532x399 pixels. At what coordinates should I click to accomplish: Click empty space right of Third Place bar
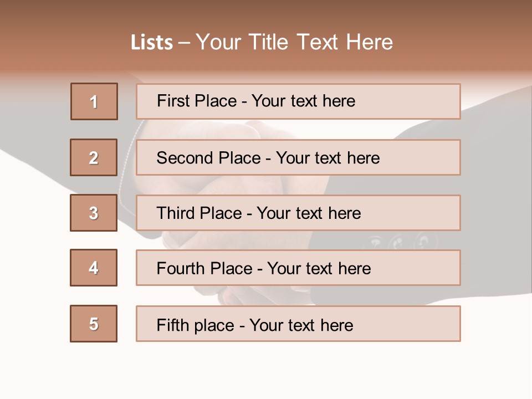[493, 213]
